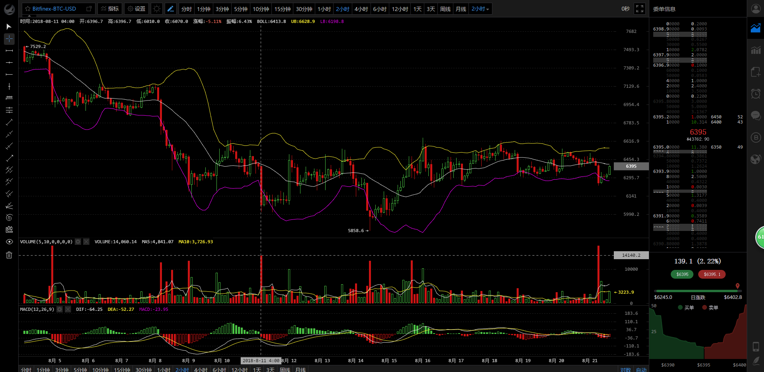Open the Bitcoin coin sidebar icon
Image resolution: width=764 pixels, height=372 pixels.
[x=756, y=137]
